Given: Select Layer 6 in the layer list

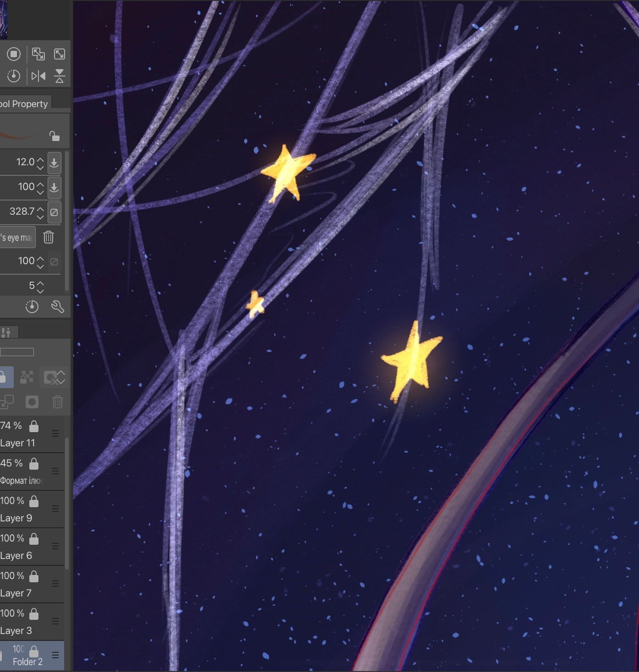Looking at the screenshot, I should (x=32, y=547).
